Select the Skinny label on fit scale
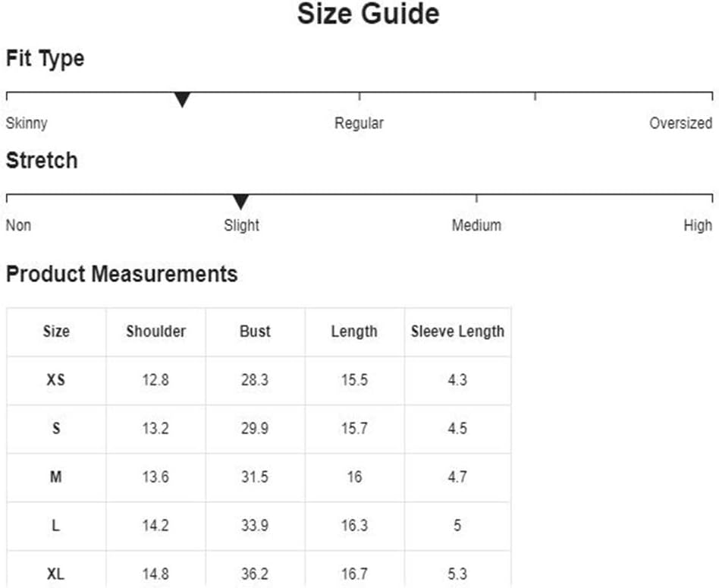Image resolution: width=719 pixels, height=588 pixels. [27, 124]
